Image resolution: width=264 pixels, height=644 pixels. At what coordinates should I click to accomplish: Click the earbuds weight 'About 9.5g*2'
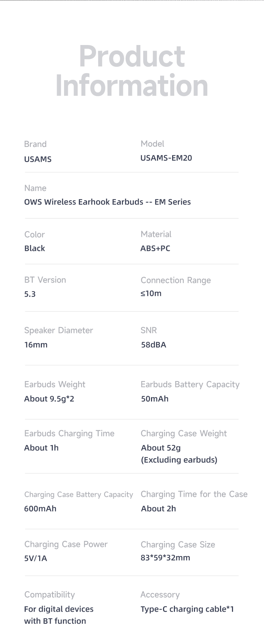49,399
